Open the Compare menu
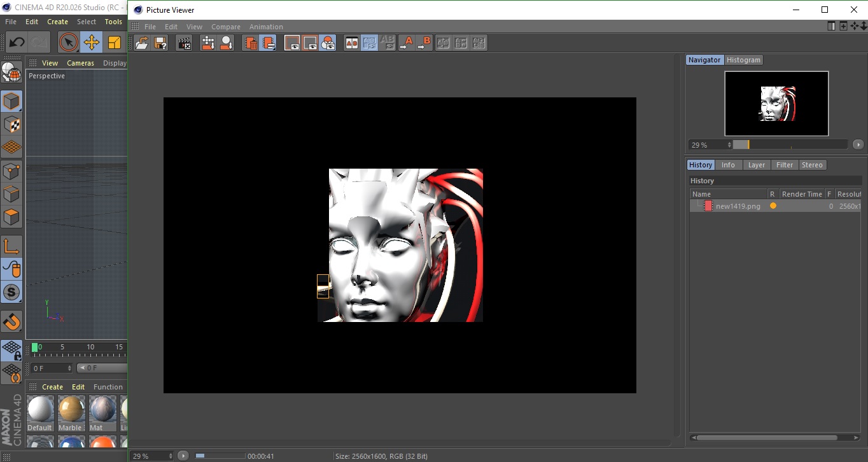 (225, 27)
